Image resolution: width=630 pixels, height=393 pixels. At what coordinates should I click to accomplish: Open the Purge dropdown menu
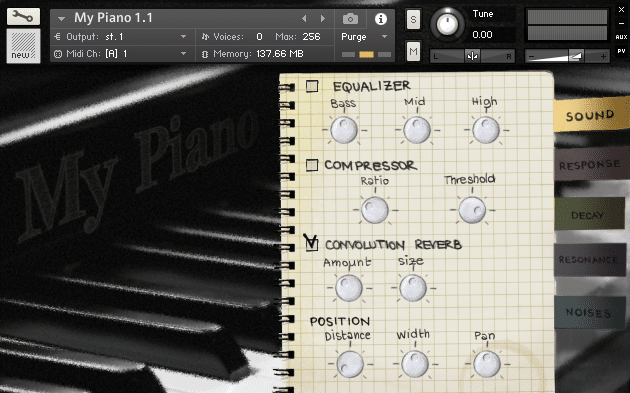[364, 37]
